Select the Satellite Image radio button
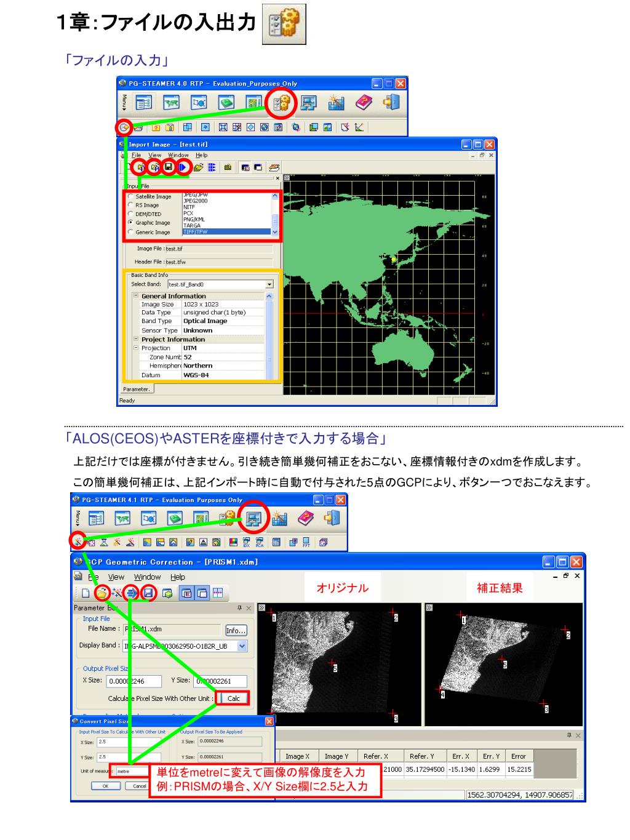Viewport: 630px width, 840px height. point(130,197)
